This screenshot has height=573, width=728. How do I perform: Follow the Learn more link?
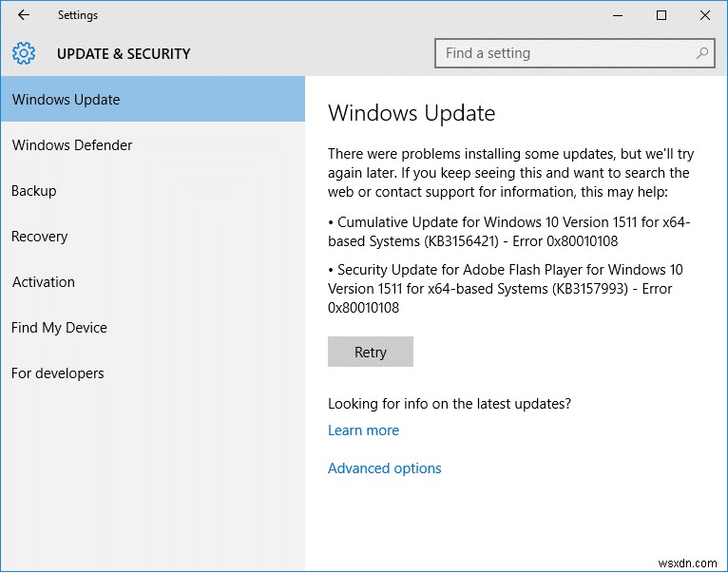pyautogui.click(x=363, y=430)
